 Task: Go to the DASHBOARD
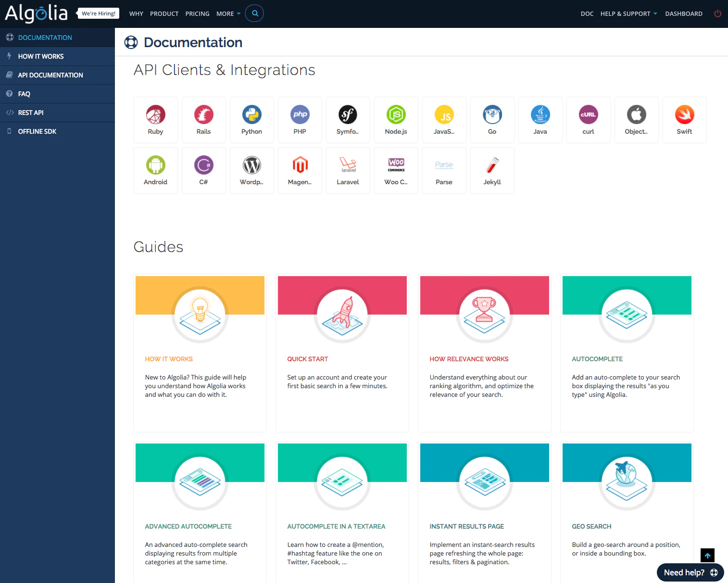[683, 14]
